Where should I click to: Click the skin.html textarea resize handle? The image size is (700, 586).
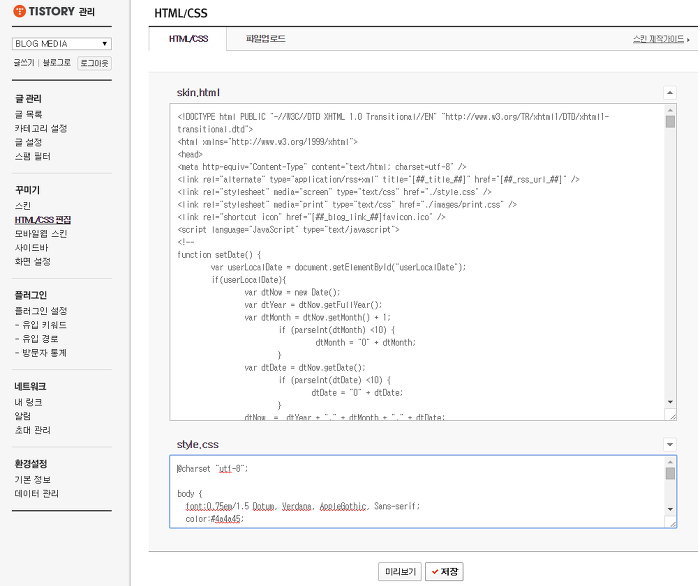[672, 416]
